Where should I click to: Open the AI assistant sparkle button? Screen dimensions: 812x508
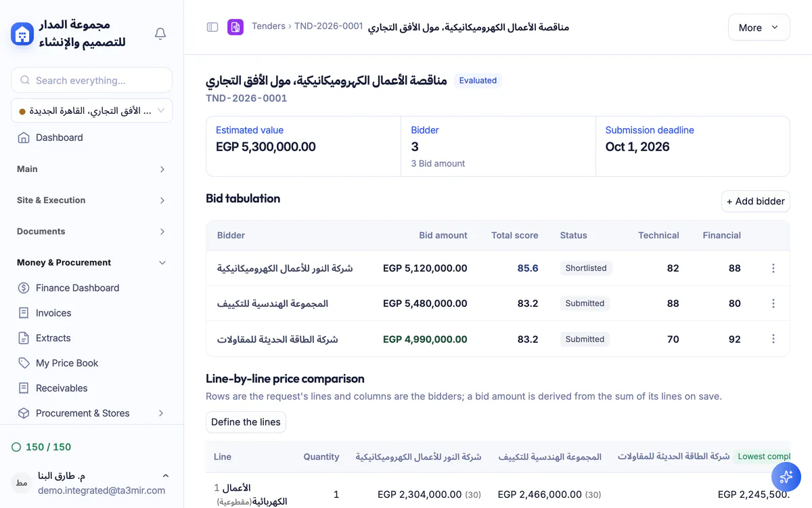(x=786, y=477)
